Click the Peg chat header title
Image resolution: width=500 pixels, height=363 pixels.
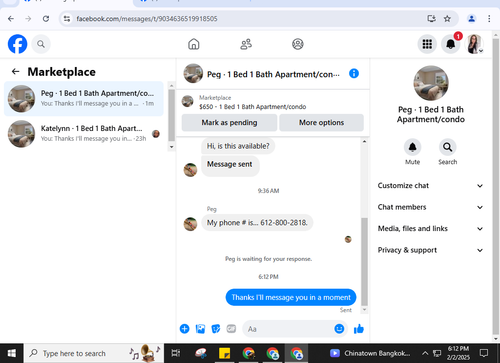(273, 74)
